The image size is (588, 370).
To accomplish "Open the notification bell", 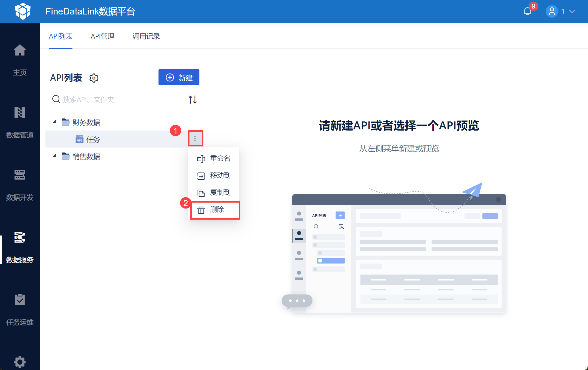I will 527,11.
